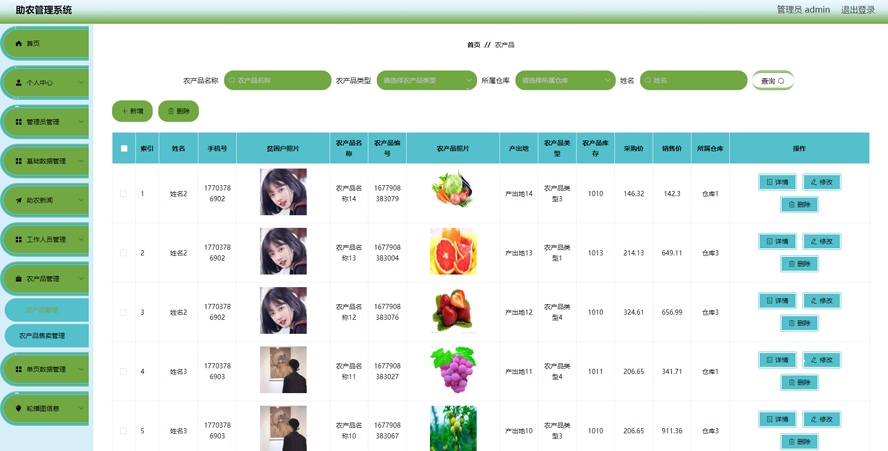Click 退出登录 to log out
This screenshot has width=888, height=451.
(x=857, y=10)
